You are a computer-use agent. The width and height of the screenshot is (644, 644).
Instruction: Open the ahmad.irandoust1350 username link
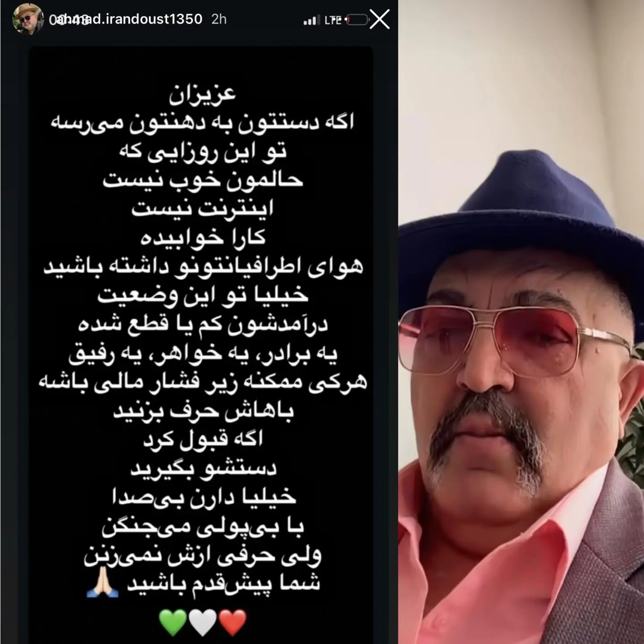126,19
